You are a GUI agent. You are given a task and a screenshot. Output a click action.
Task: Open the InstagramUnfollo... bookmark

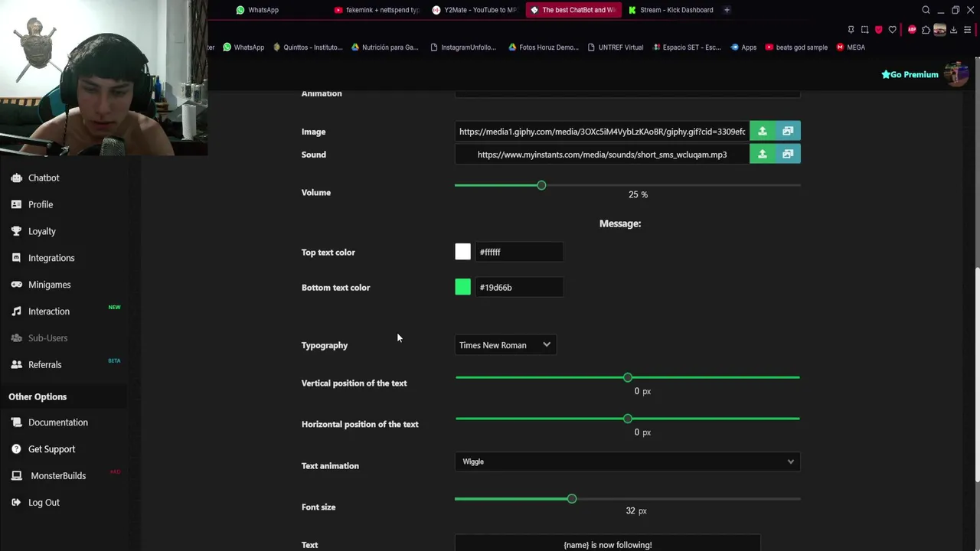[463, 47]
